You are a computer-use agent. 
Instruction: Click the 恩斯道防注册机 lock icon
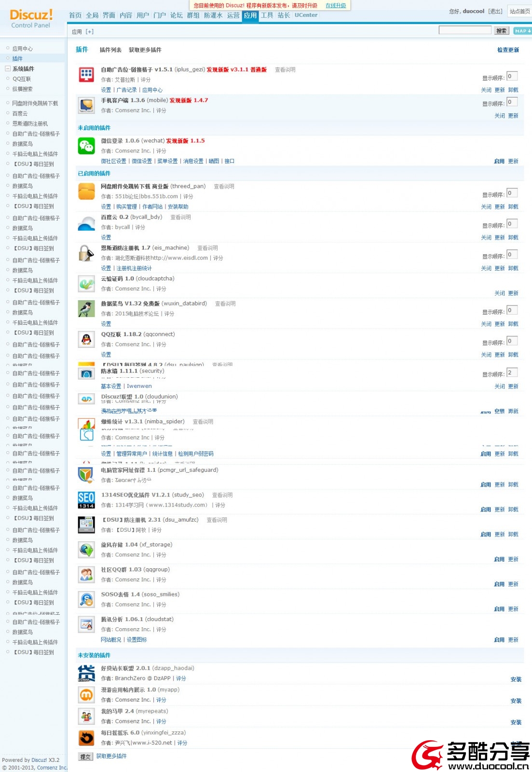click(86, 253)
